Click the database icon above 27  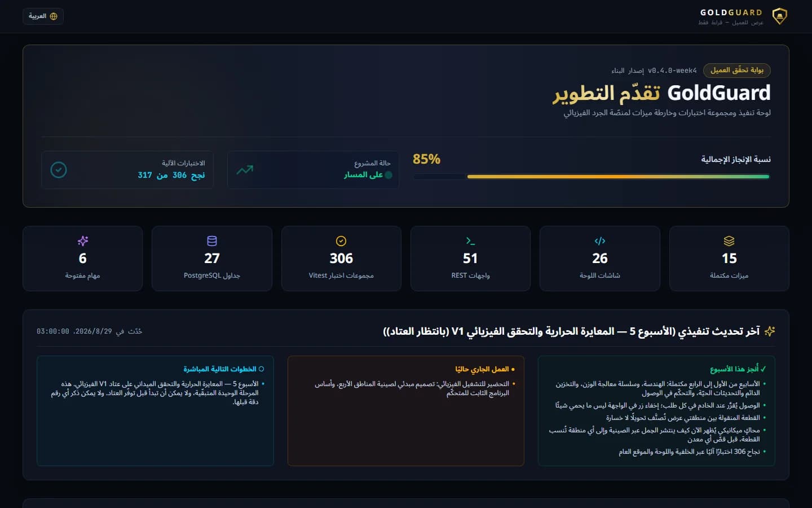(x=212, y=241)
